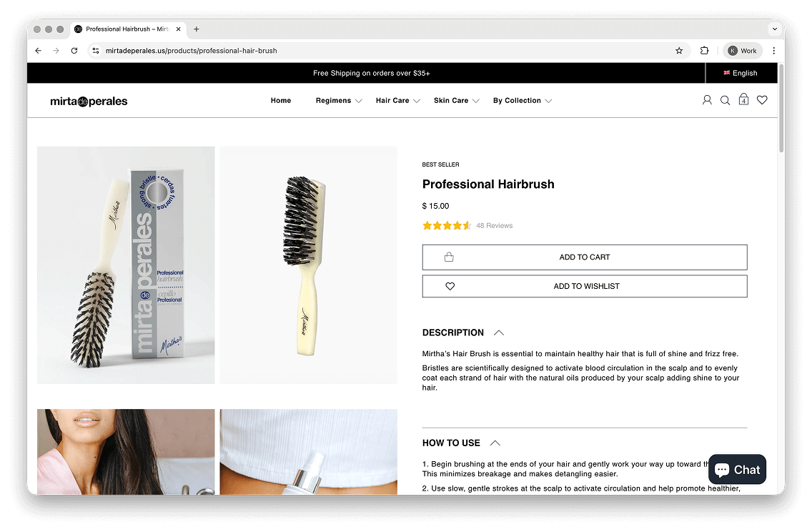Viewport: 812px width, 532px height.
Task: Go back to previous page
Action: (39, 51)
